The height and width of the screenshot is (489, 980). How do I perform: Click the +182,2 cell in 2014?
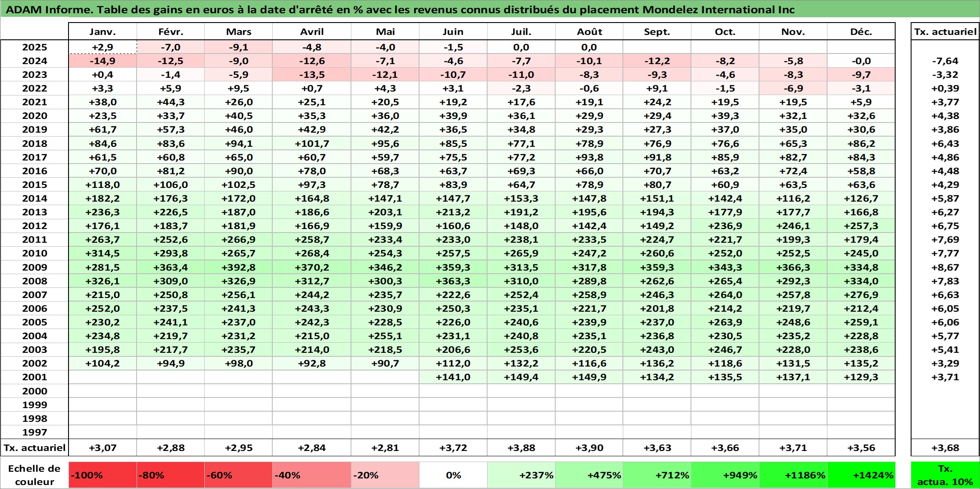point(103,199)
